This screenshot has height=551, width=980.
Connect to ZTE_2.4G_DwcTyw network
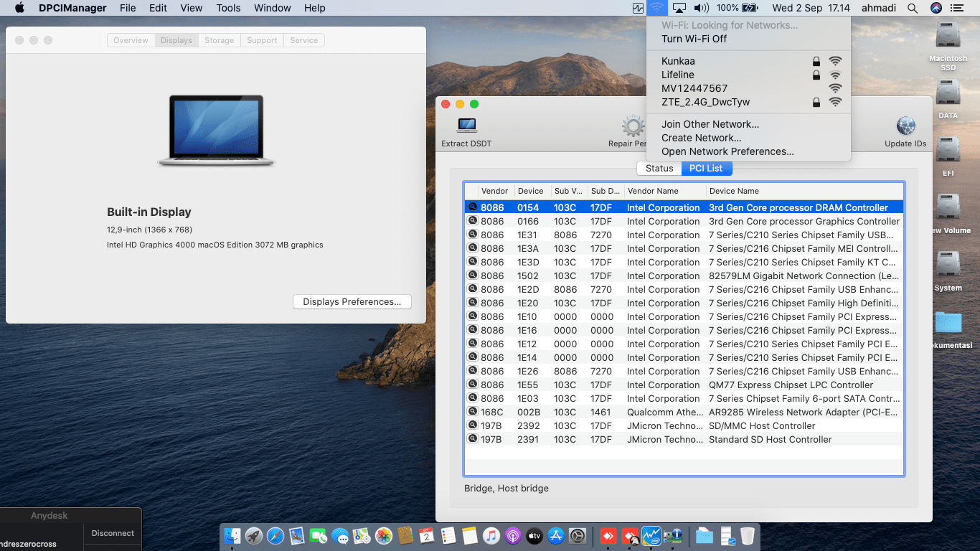pos(748,102)
